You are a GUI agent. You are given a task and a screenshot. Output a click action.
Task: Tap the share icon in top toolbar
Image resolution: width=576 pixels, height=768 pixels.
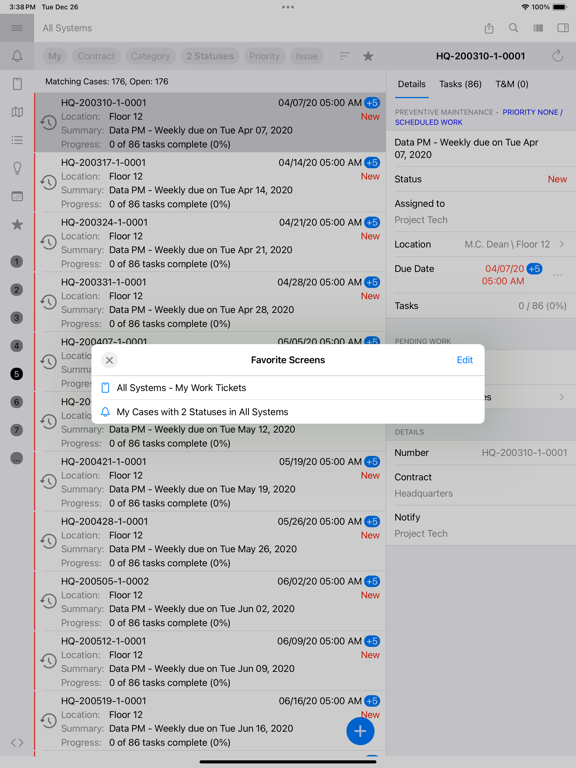click(489, 28)
